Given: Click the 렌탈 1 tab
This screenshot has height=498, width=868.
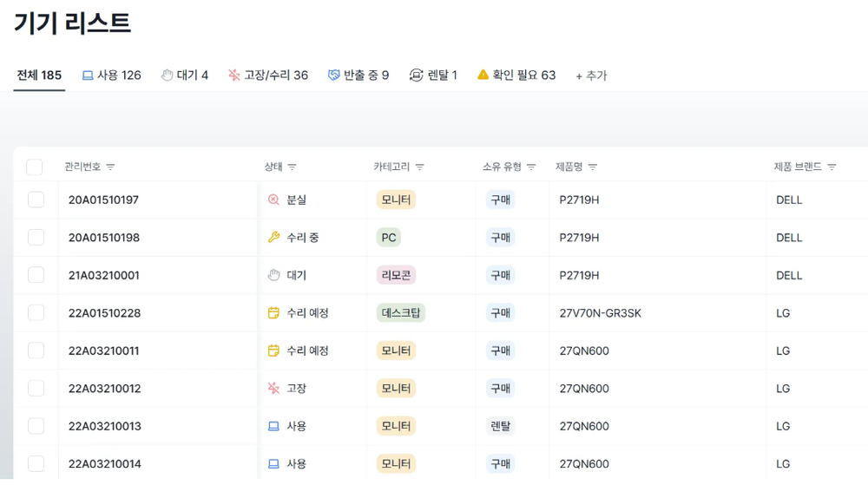Looking at the screenshot, I should pyautogui.click(x=433, y=75).
